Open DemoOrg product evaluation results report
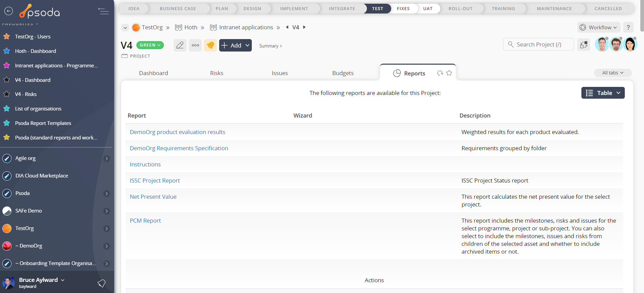Image resolution: width=644 pixels, height=293 pixels. coord(177,132)
